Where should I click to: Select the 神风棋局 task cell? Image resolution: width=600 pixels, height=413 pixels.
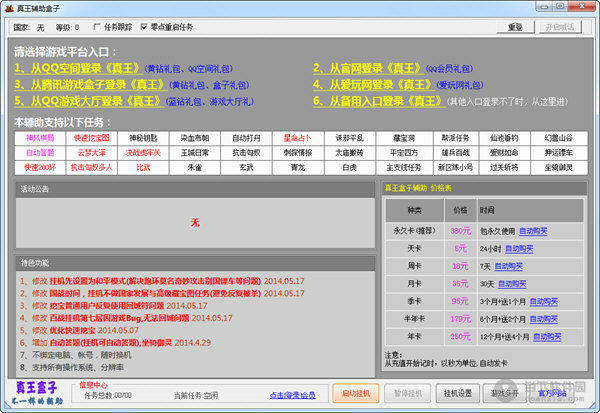click(40, 138)
